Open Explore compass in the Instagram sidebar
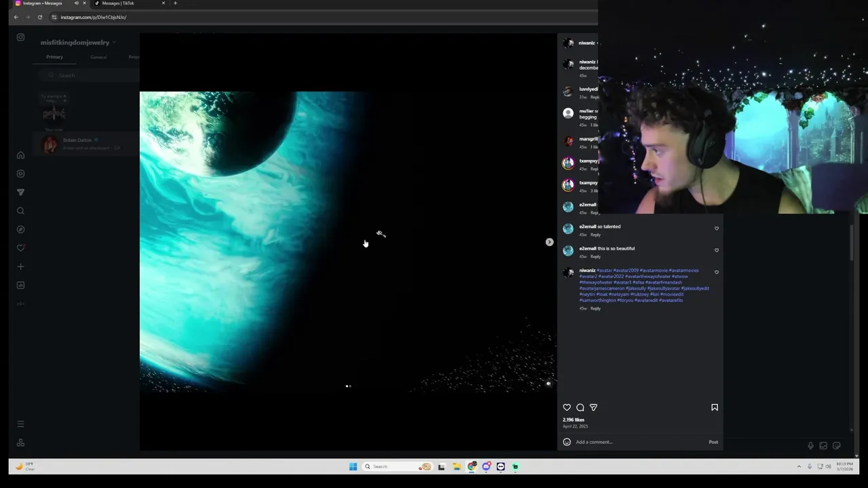This screenshot has width=868, height=488. coord(20,229)
